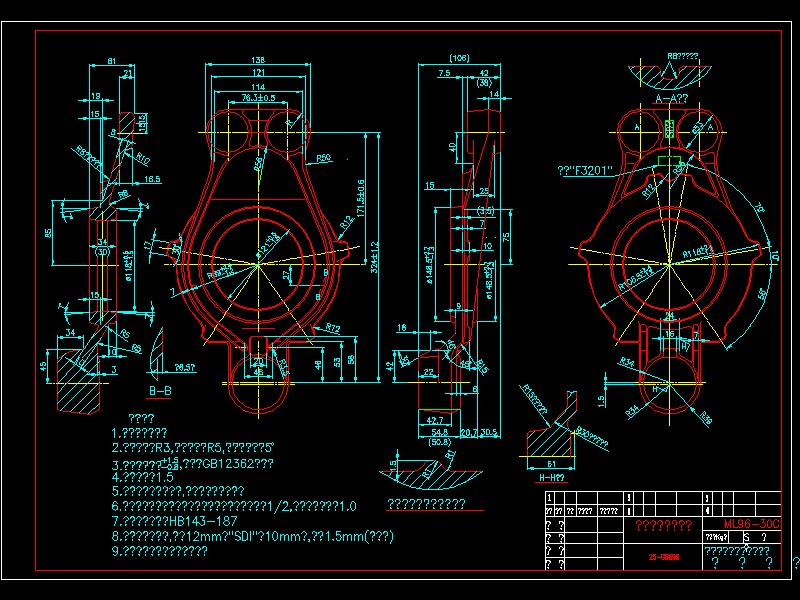This screenshot has width=800, height=600.
Task: Click the ML96-30C drawing number in title block
Action: pyautogui.click(x=751, y=522)
